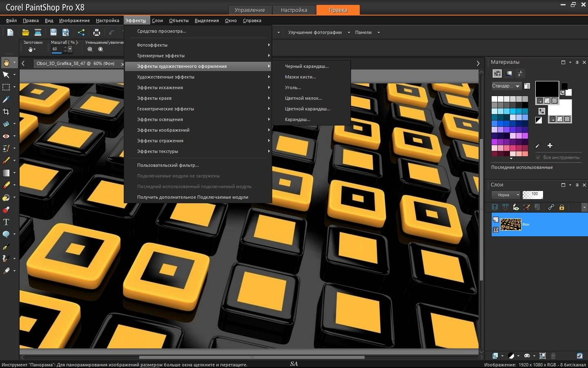The image size is (588, 368).
Task: Open the Заготовки preset dropdown
Action: tap(31, 49)
